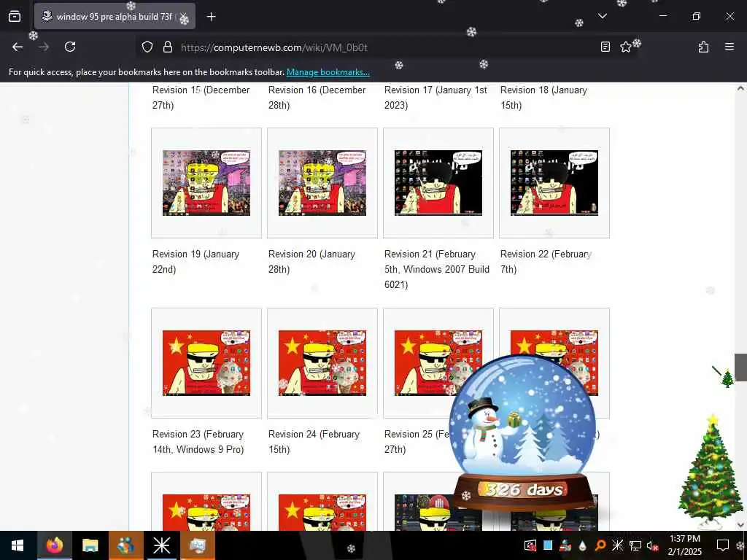747x560 pixels.
Task: Select the window 95 pre alpha build tab
Action: coord(115,17)
